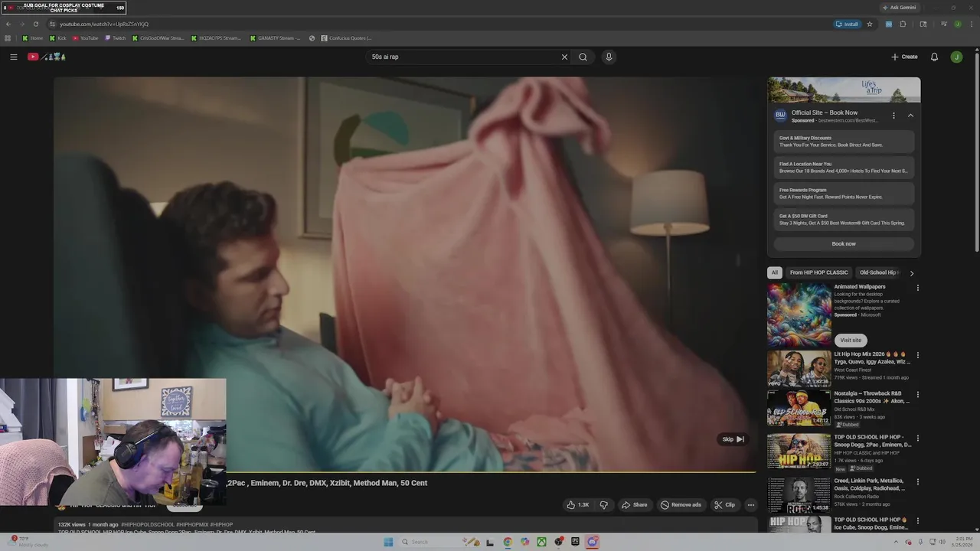This screenshot has height=551, width=980.
Task: Share the video
Action: tap(634, 505)
